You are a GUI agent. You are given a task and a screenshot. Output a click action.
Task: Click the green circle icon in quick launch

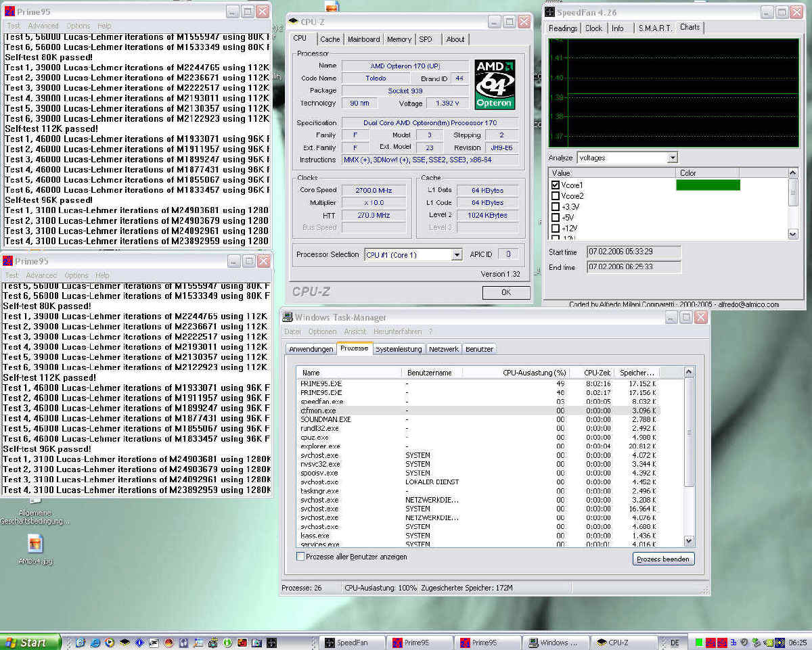tap(228, 643)
